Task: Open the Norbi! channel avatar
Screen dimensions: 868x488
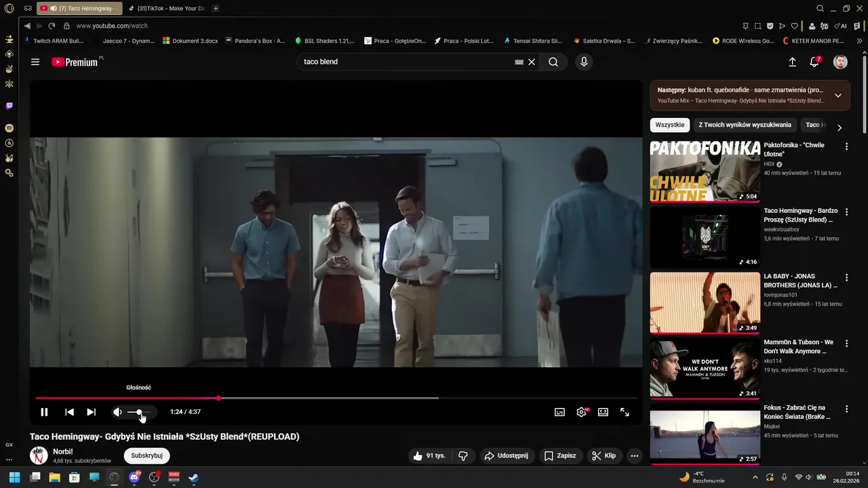Action: (x=39, y=455)
